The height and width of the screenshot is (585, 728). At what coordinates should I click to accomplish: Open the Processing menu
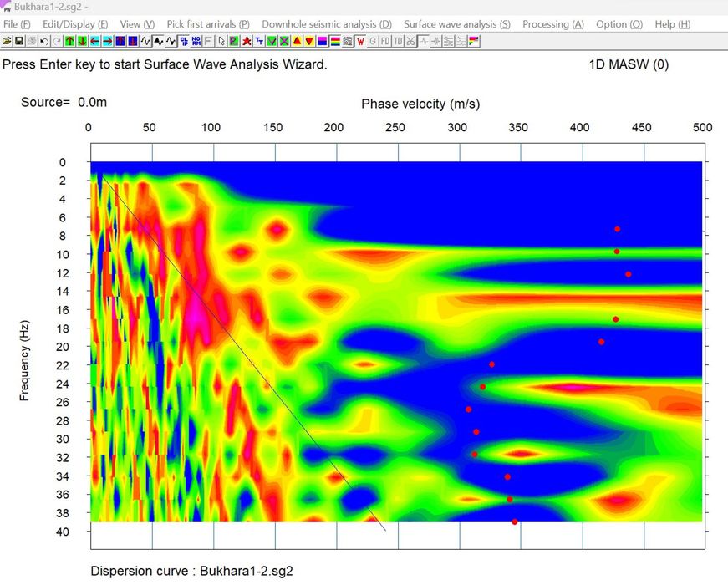point(553,24)
